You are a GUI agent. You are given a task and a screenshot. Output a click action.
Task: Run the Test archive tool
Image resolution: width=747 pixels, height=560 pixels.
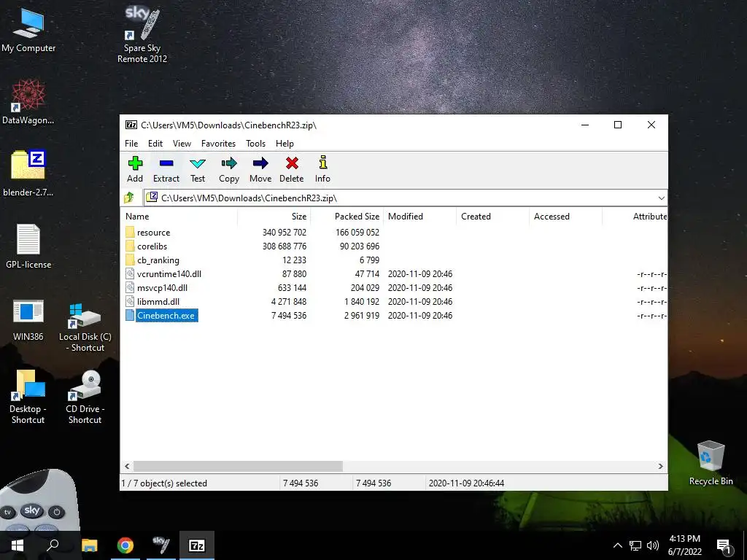[x=198, y=169]
